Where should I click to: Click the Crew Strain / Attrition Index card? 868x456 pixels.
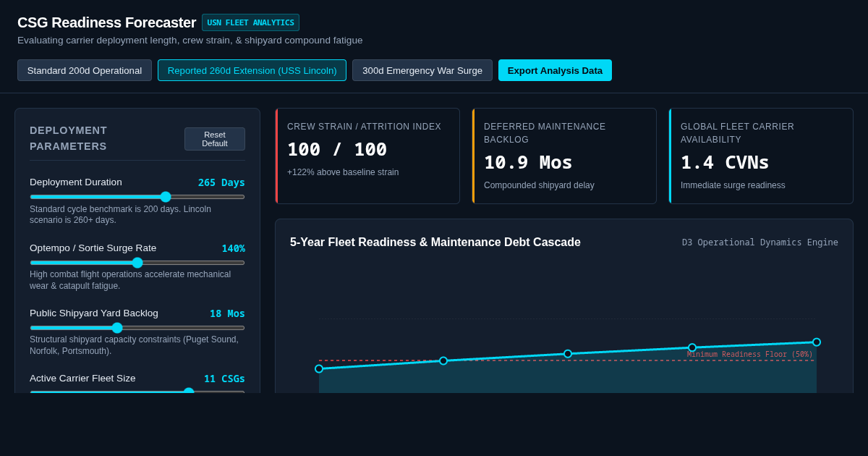(367, 156)
